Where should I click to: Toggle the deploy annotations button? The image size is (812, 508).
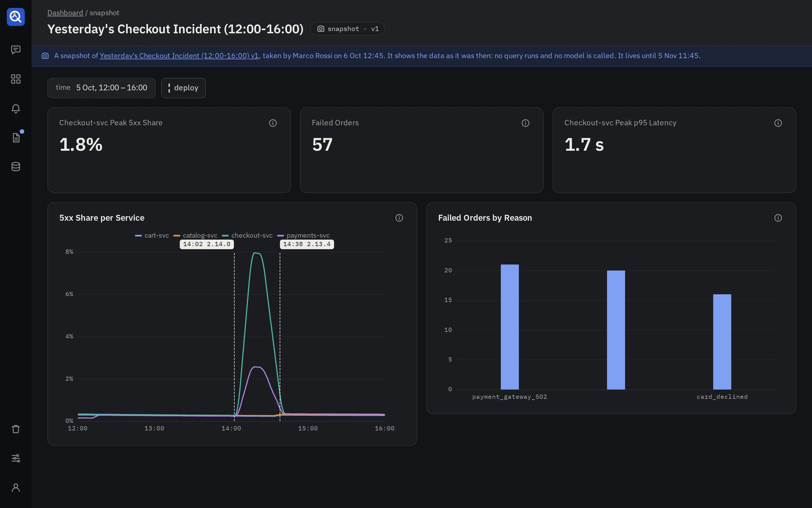click(183, 88)
